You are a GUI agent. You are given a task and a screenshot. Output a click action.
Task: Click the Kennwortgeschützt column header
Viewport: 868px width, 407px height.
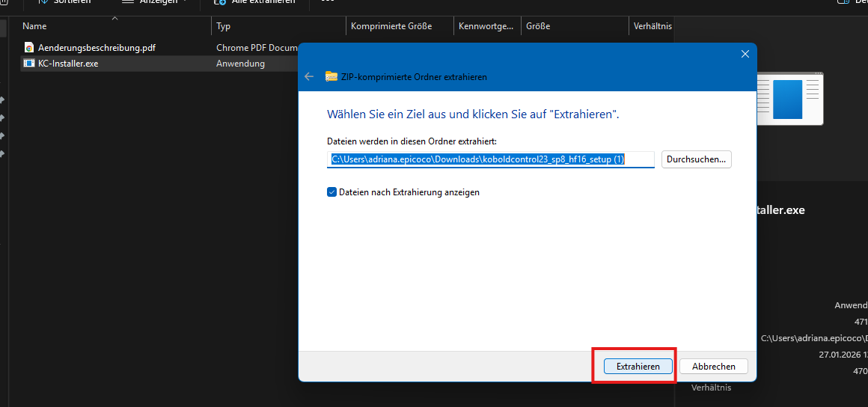coord(486,26)
